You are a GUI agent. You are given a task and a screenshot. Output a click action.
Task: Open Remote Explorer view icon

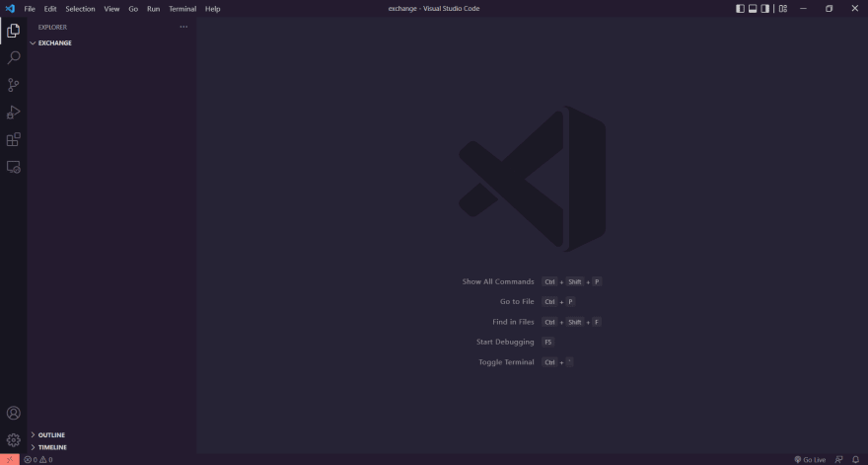13,167
